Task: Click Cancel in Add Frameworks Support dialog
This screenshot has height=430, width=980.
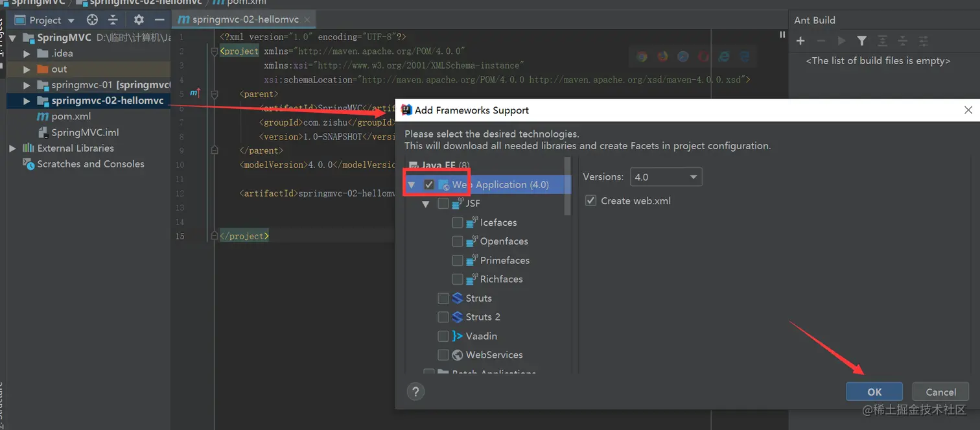Action: [x=940, y=391]
